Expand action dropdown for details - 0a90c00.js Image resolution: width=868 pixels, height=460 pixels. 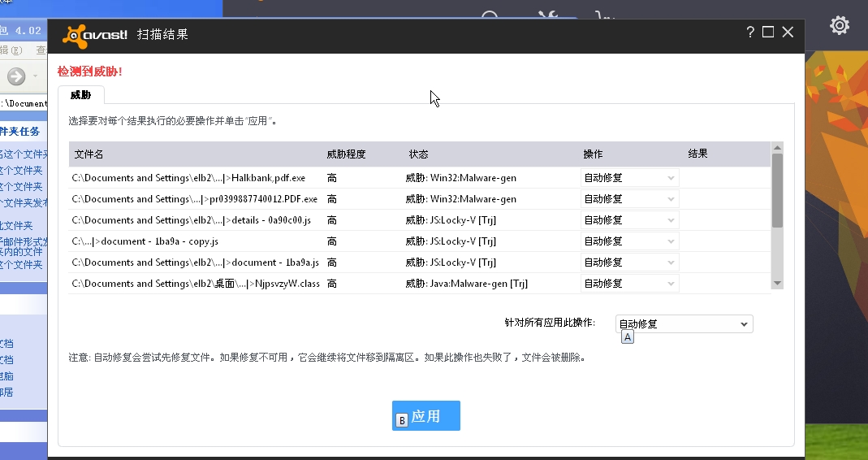(629, 220)
